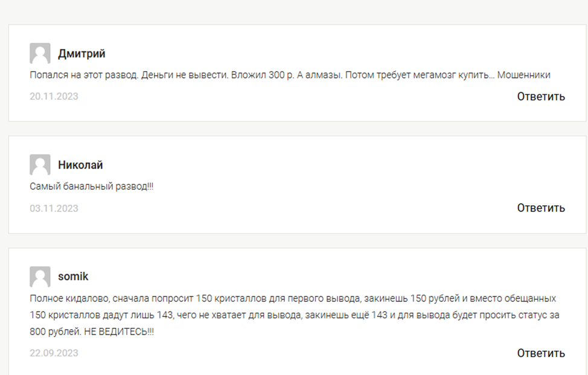
Task: Click the somik username
Action: tap(73, 277)
